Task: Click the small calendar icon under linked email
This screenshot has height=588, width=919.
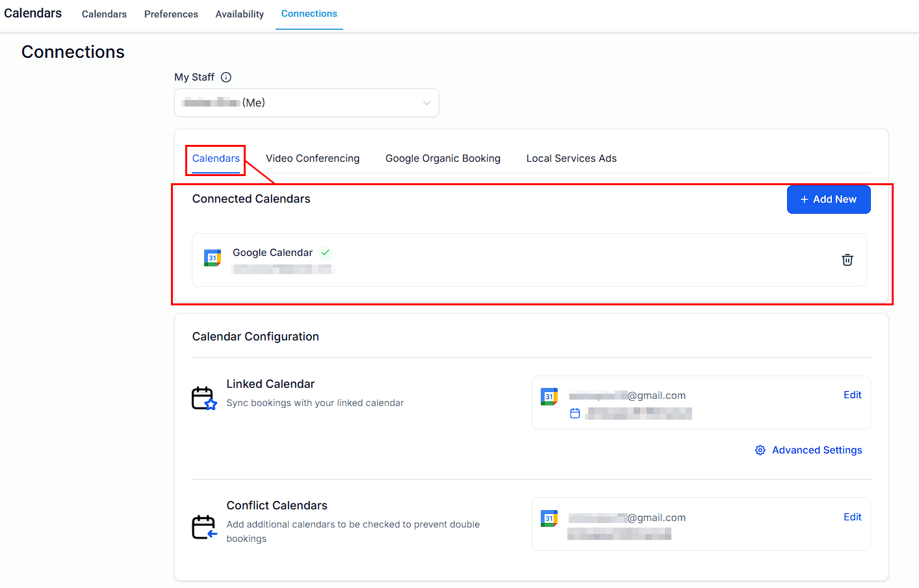Action: 575,413
